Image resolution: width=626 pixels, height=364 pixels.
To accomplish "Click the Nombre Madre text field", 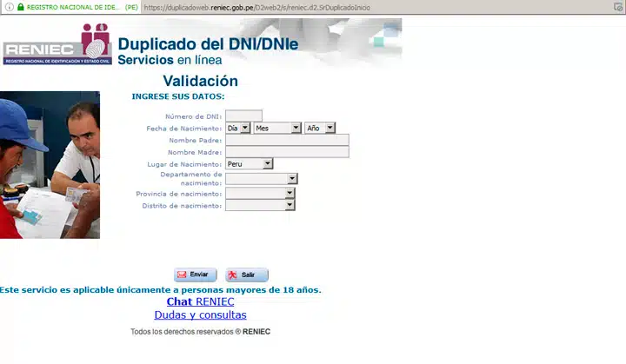I will tap(287, 152).
